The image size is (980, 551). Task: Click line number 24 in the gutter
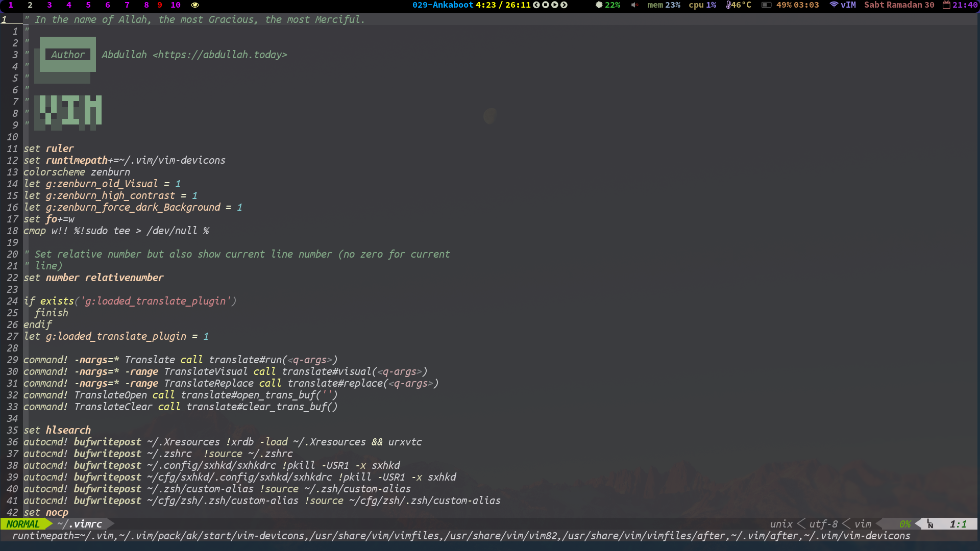[13, 301]
